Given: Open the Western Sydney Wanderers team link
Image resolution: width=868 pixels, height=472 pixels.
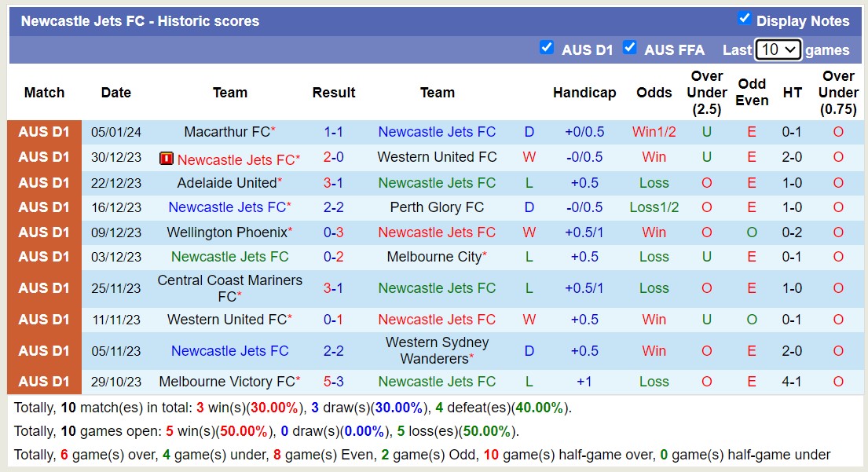Looking at the screenshot, I should tap(437, 351).
